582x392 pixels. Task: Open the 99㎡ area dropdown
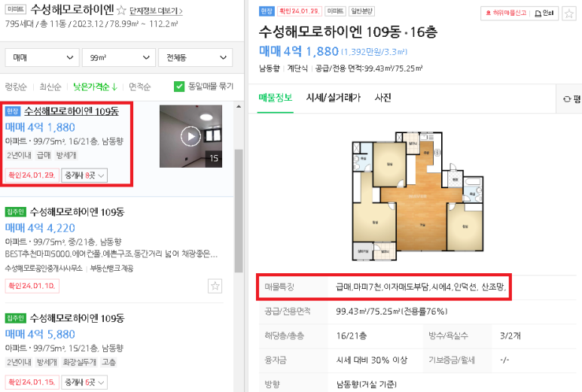(119, 57)
